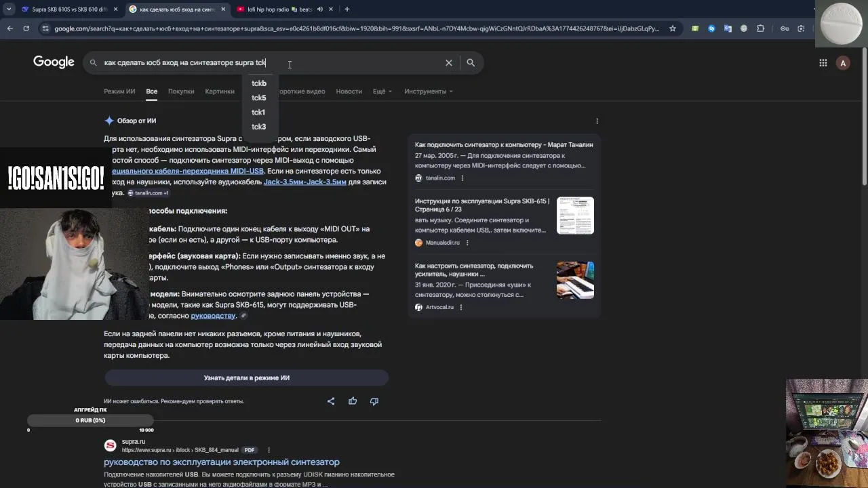
Task: Open Google account avatar A
Action: [x=843, y=62]
